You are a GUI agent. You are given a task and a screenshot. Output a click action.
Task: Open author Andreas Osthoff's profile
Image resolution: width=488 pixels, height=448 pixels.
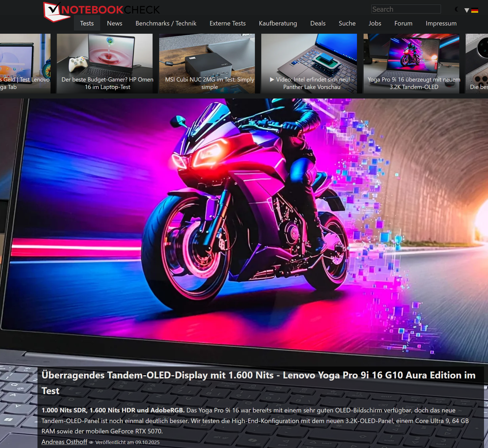[64, 442]
